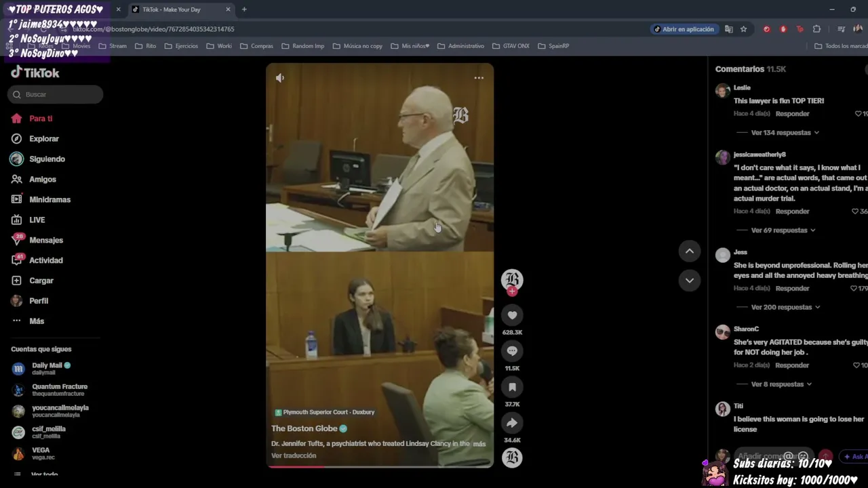
Task: Like jessicaweatherly8's comment with the heart
Action: point(855,211)
